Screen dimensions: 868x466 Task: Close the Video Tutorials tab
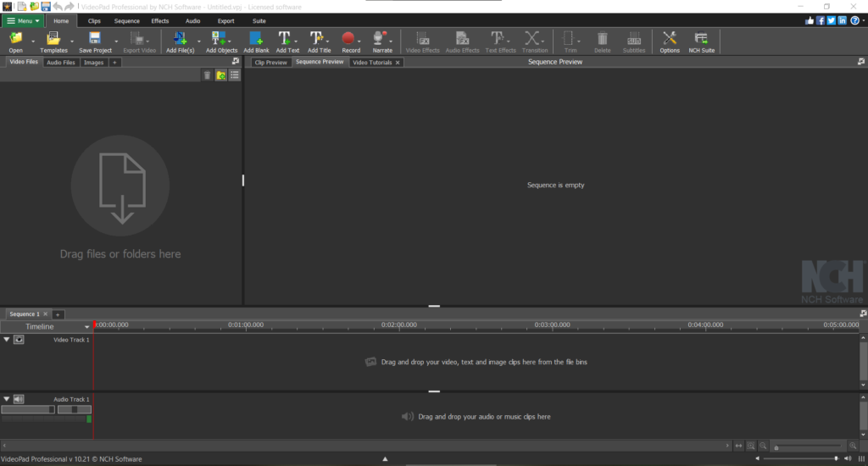click(398, 63)
